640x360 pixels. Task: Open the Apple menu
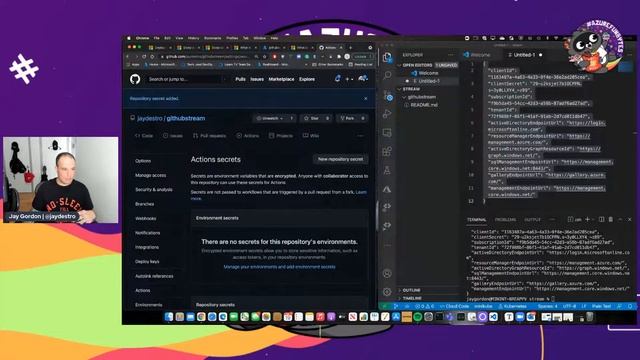(x=129, y=38)
